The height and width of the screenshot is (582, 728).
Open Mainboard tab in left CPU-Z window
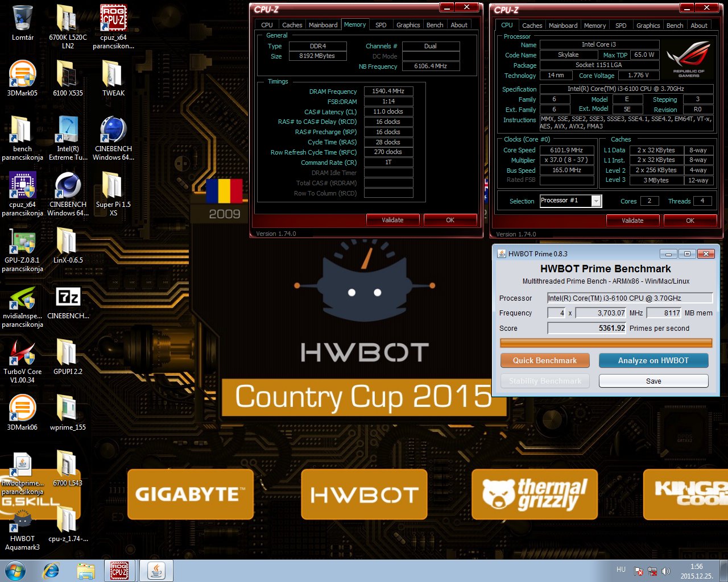(x=323, y=25)
